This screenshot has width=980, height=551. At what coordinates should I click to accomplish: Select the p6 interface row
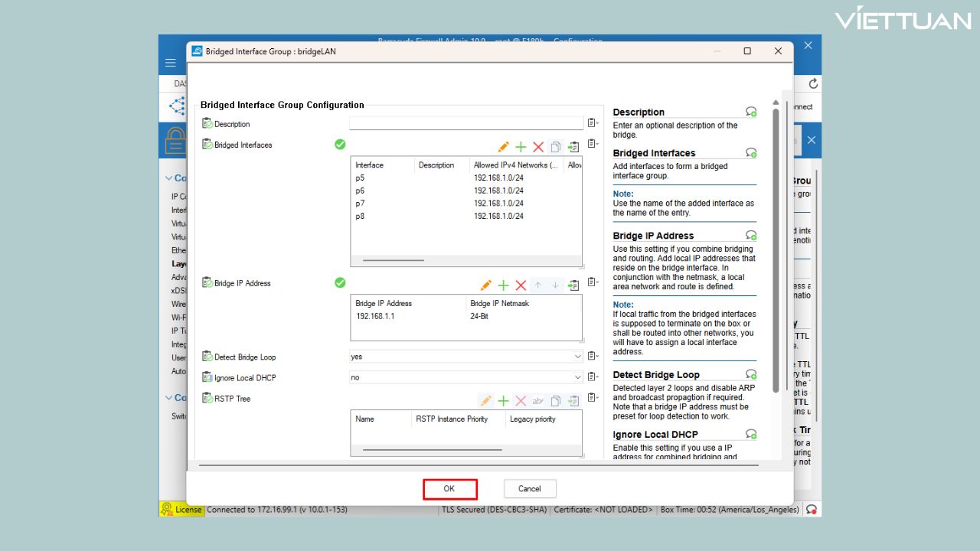pyautogui.click(x=360, y=191)
